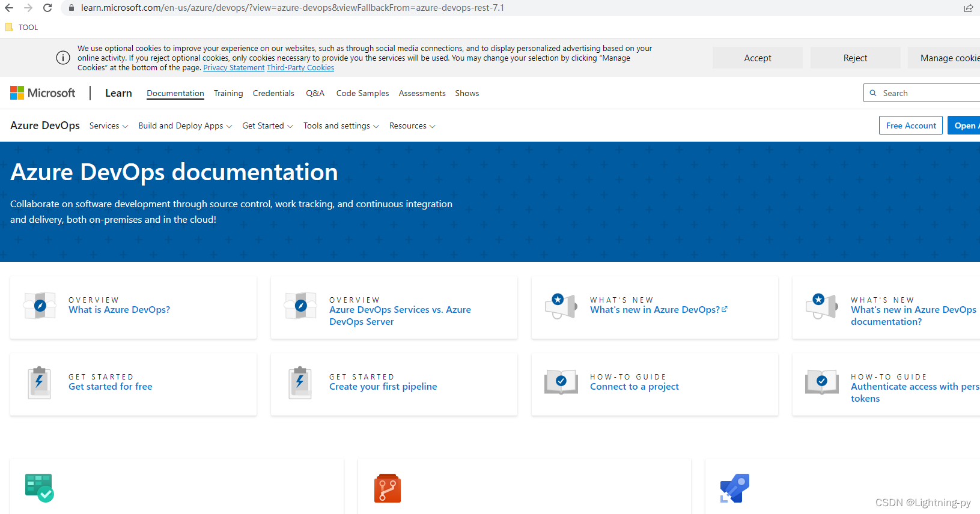Click the Manage cookies button
980x514 pixels.
[x=944, y=58]
